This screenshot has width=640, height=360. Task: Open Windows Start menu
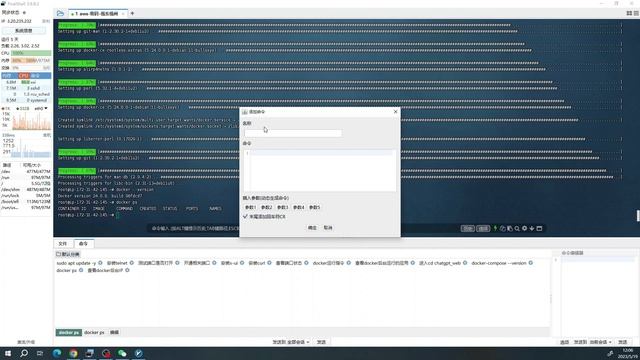(8, 353)
